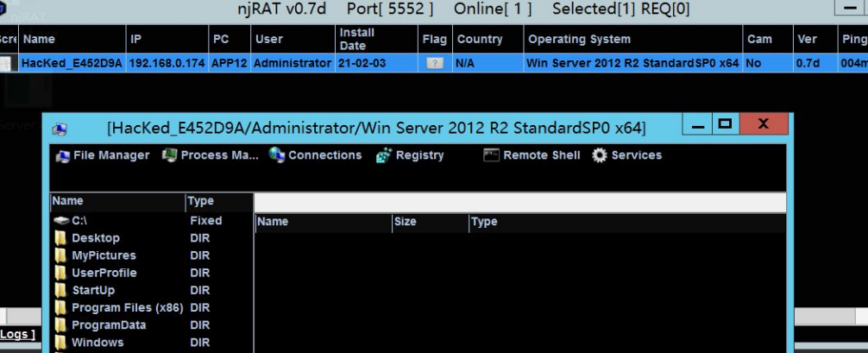Sort victims by Operating System column

pos(632,40)
